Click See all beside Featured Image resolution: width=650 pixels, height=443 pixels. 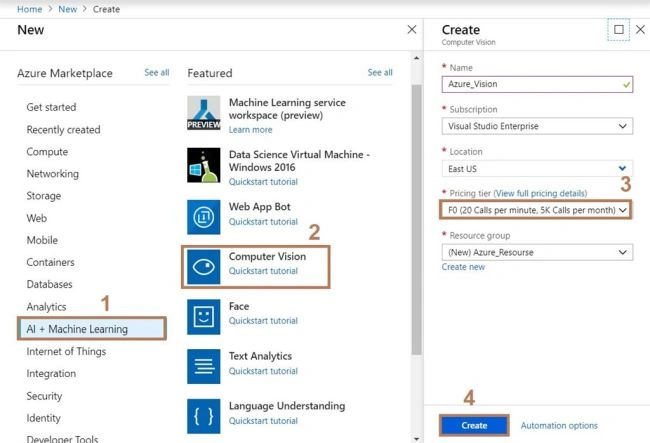[x=380, y=73]
